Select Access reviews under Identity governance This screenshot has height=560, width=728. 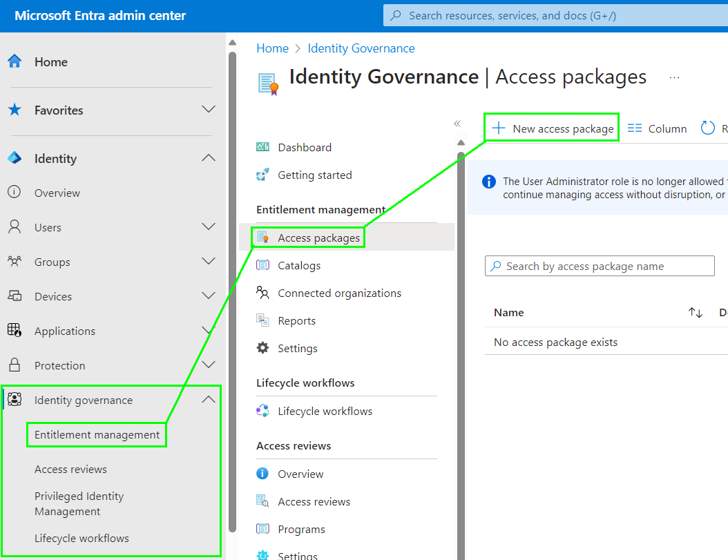[x=70, y=469]
